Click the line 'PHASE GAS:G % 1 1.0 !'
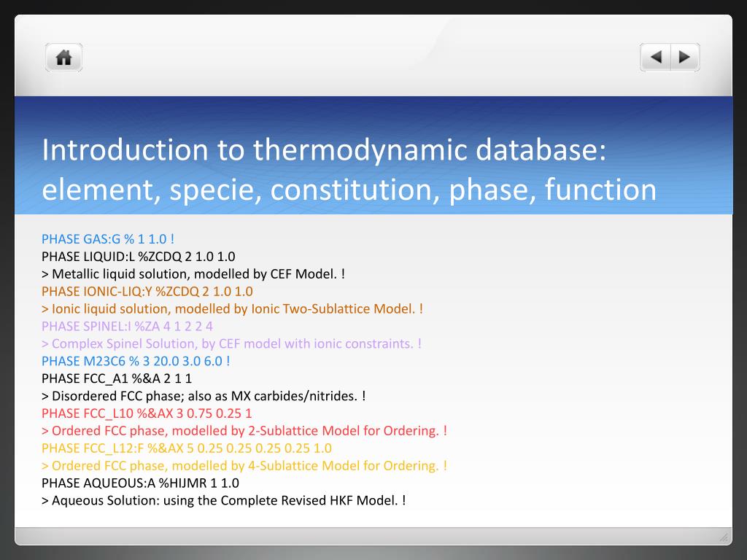The height and width of the screenshot is (560, 747). coord(108,239)
